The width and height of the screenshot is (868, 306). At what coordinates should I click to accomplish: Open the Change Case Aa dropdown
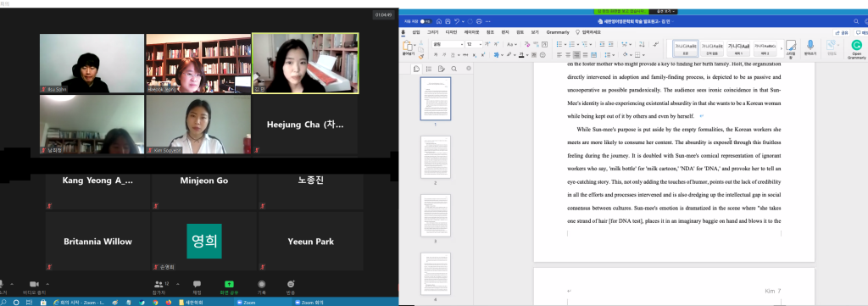coord(511,44)
